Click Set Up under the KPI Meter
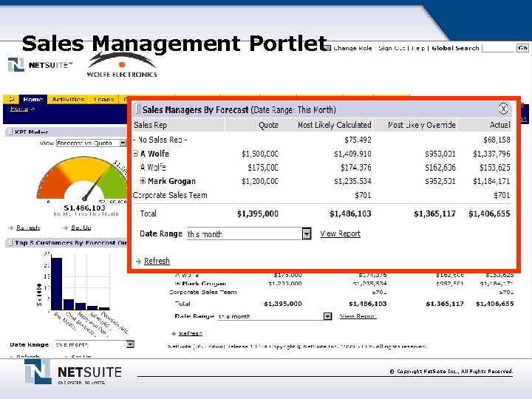This screenshot has height=399, width=532. click(x=81, y=228)
